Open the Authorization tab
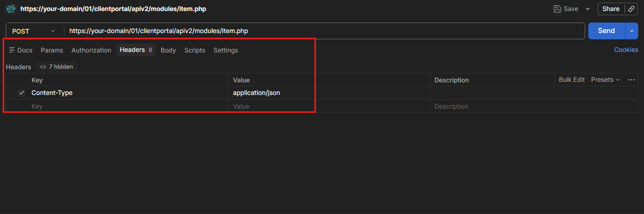Image resolution: width=644 pixels, height=214 pixels. tap(91, 50)
